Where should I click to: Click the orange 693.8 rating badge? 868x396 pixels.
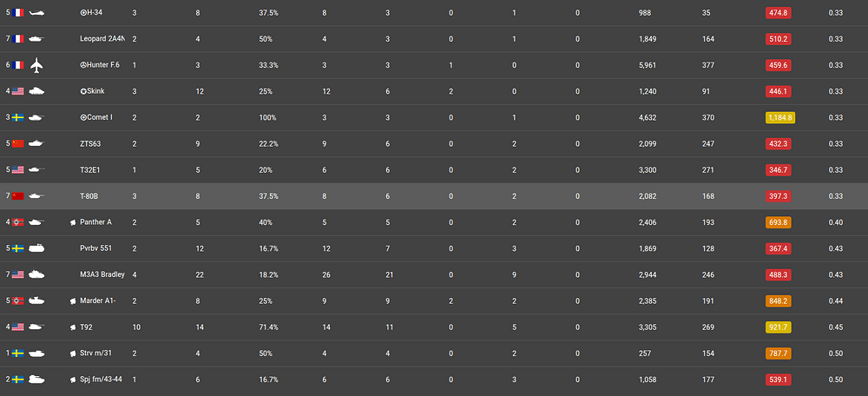[x=779, y=222]
